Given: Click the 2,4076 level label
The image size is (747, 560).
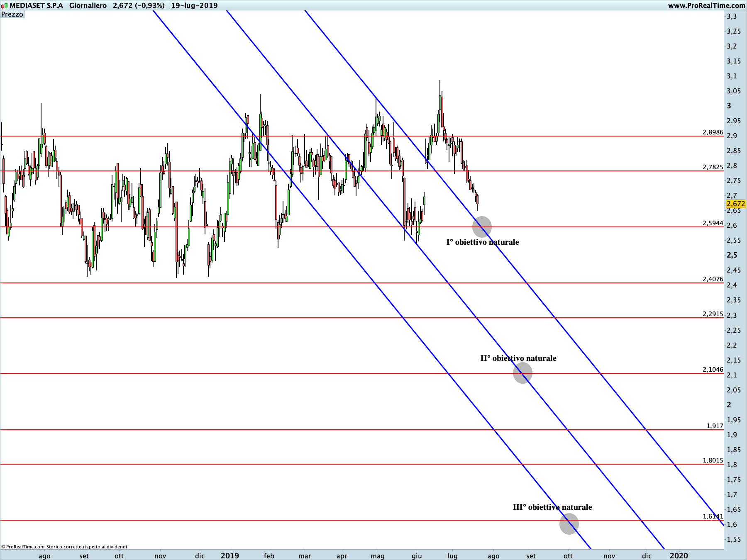Looking at the screenshot, I should 713,279.
